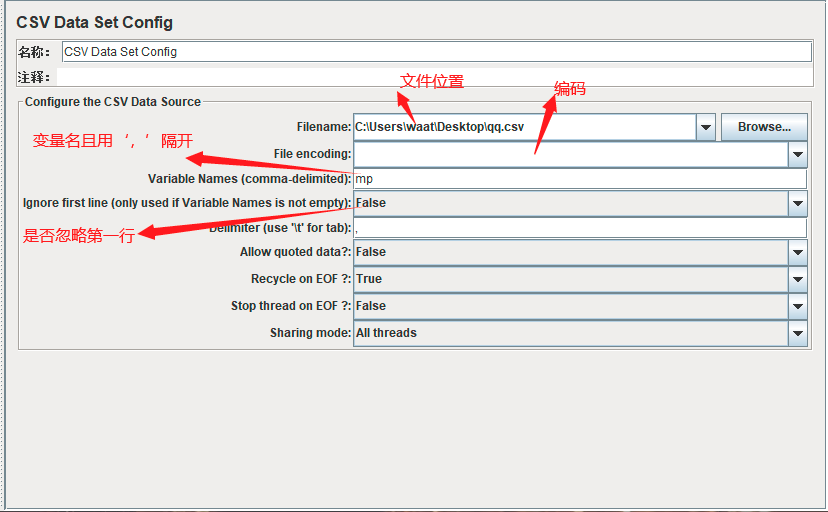Image resolution: width=828 pixels, height=512 pixels.
Task: Expand the Allow quoted data dropdown
Action: [x=797, y=252]
